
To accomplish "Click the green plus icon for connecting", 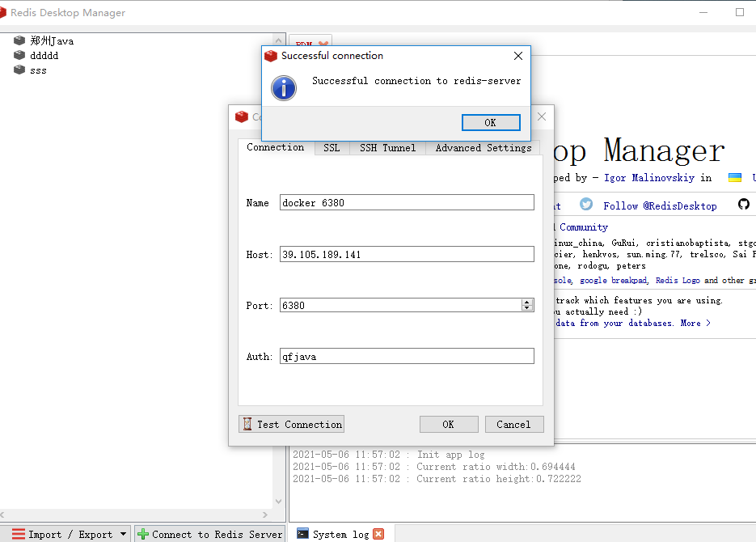I will click(x=143, y=534).
